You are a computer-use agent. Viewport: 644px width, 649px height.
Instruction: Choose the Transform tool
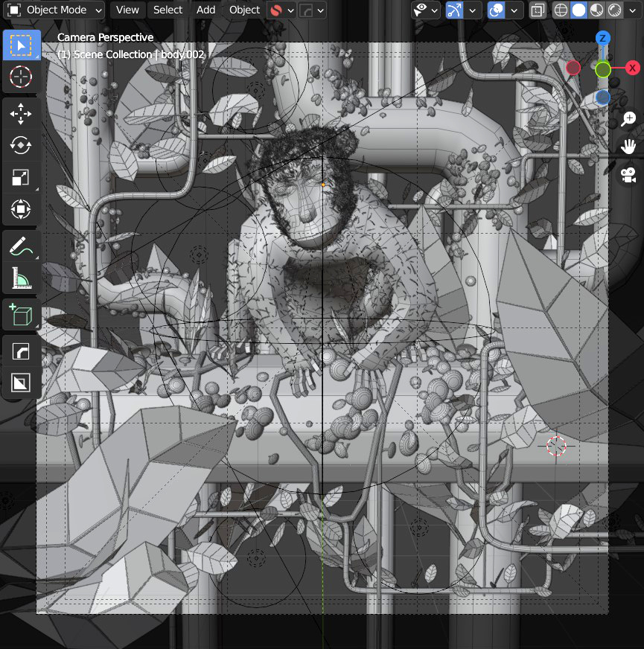(21, 210)
